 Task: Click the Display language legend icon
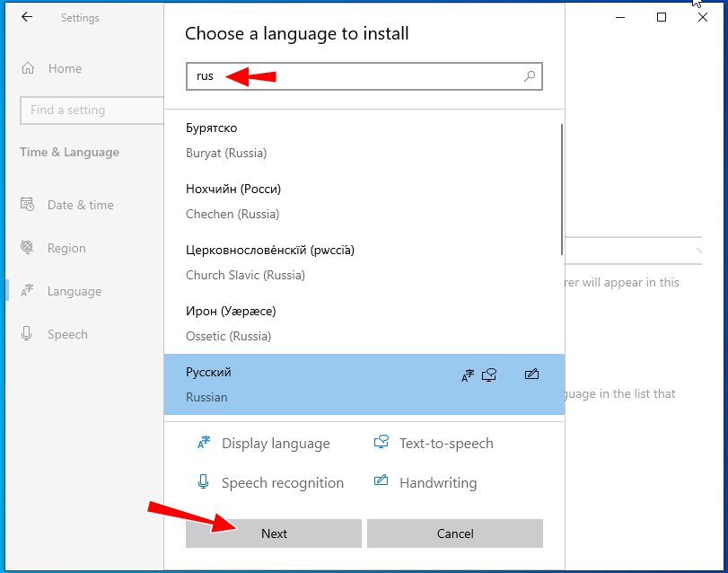pyautogui.click(x=204, y=442)
